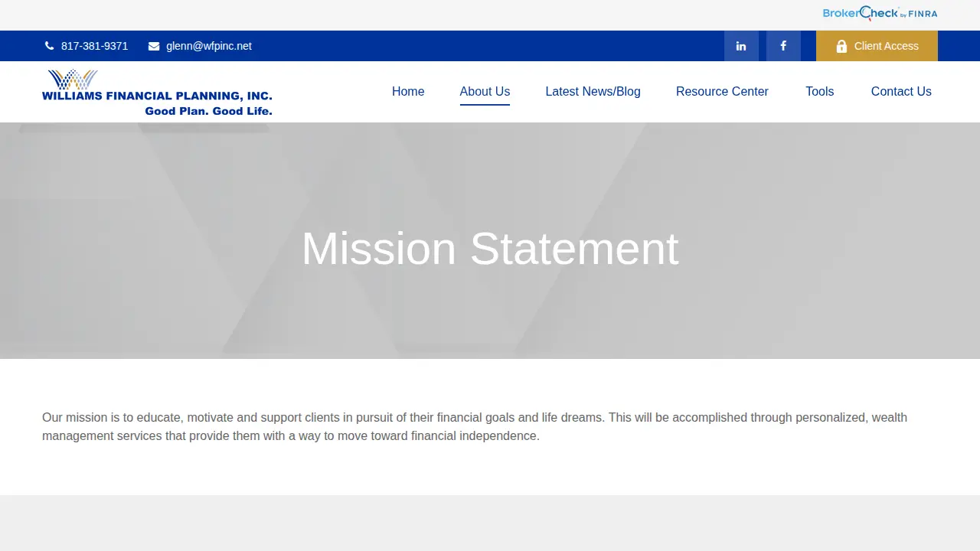Click the padlock icon in Client Access
980x551 pixels.
841,46
